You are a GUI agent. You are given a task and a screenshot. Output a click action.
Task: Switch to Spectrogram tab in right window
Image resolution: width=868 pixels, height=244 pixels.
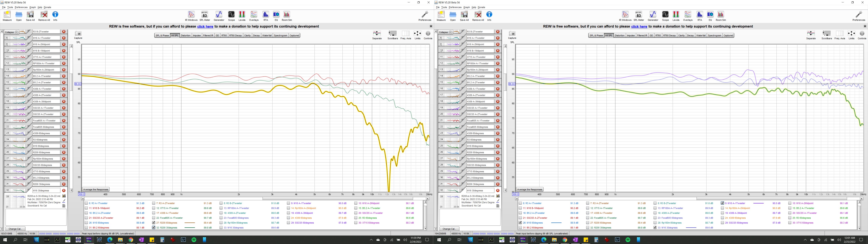[714, 35]
